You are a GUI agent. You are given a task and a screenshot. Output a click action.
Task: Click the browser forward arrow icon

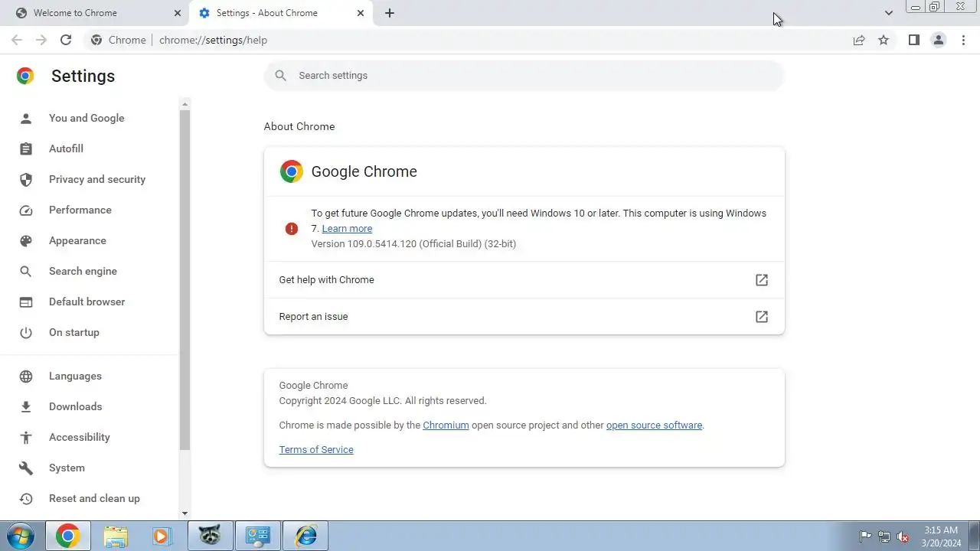click(x=41, y=40)
